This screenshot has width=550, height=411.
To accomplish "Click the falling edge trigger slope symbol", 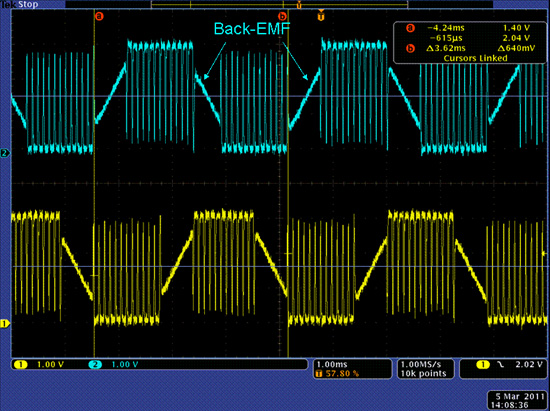I will click(x=501, y=365).
